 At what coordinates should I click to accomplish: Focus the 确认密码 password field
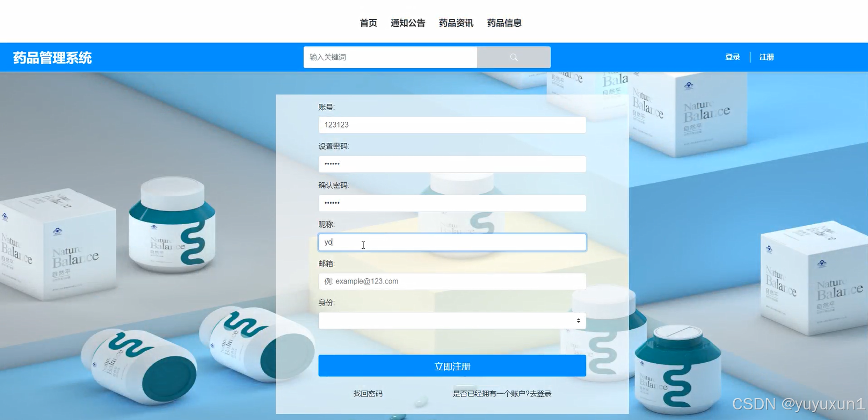tap(452, 203)
